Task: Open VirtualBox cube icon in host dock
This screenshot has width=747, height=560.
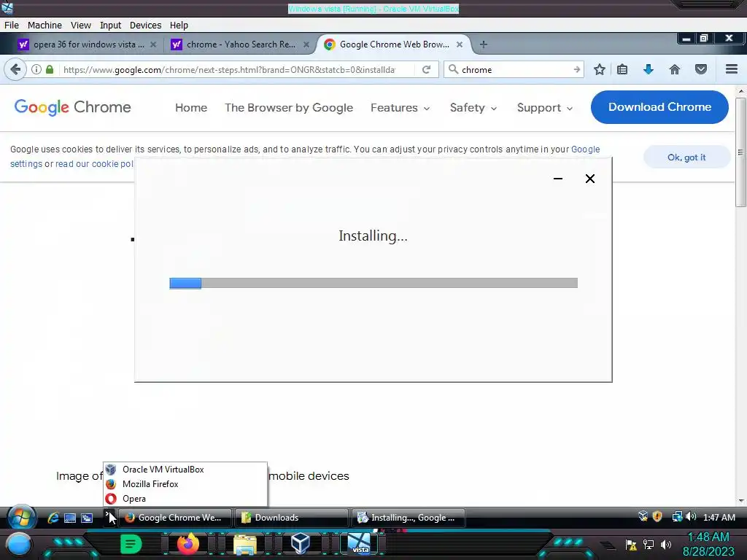Action: 301,543
